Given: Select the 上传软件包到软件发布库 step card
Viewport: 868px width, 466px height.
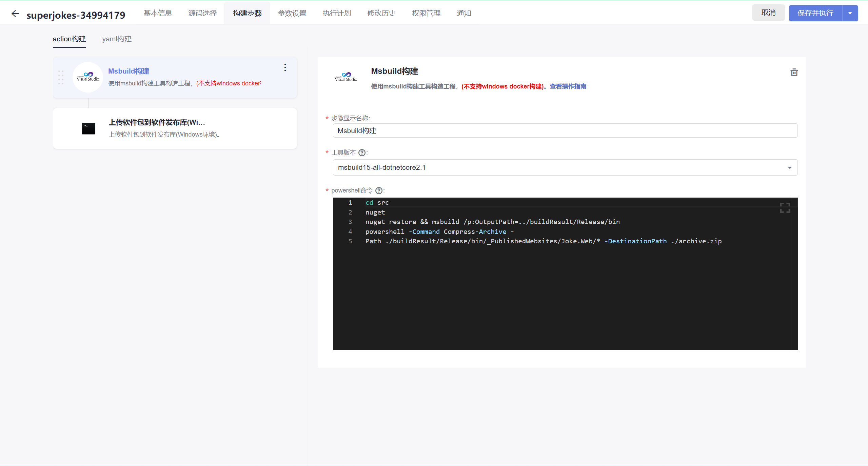Looking at the screenshot, I should pyautogui.click(x=175, y=128).
